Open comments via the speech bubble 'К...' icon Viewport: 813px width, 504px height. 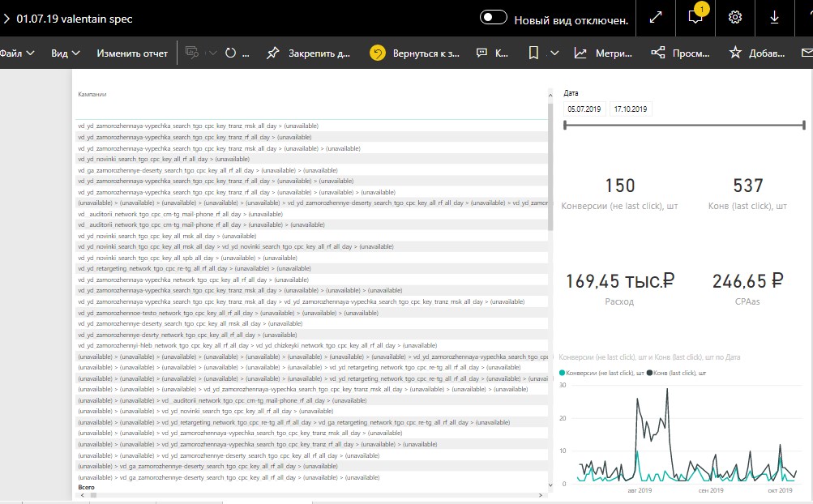coord(481,53)
